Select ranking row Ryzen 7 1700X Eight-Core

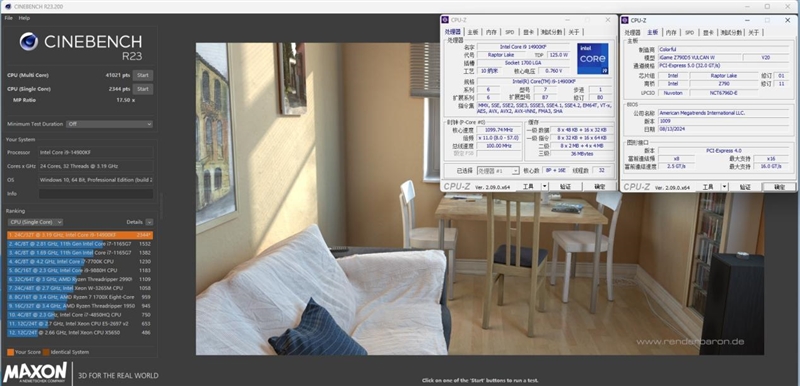(80, 297)
